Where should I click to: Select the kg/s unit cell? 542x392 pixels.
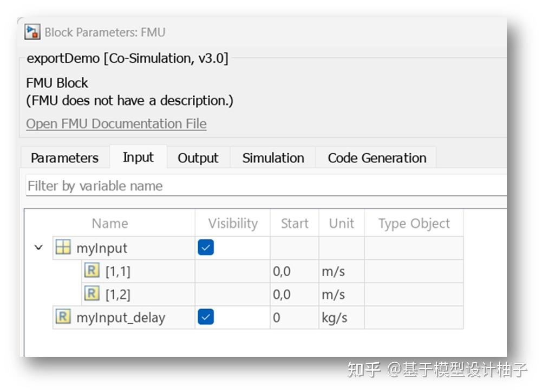click(x=338, y=318)
